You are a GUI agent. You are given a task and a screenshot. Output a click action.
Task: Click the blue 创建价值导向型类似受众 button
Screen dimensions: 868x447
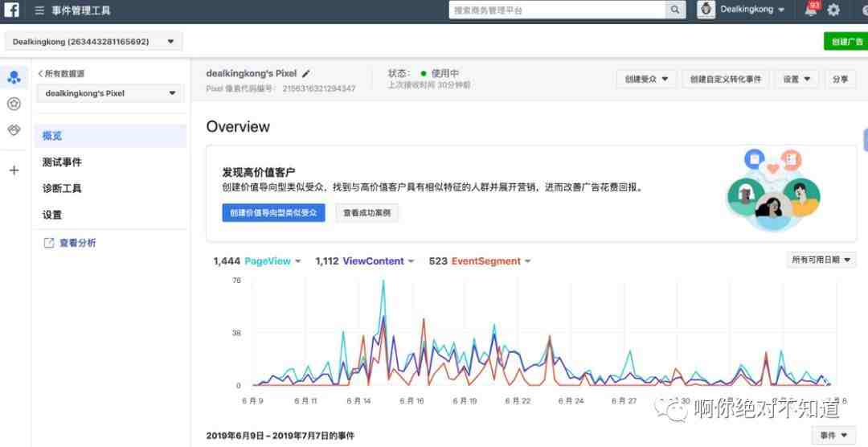pyautogui.click(x=273, y=213)
